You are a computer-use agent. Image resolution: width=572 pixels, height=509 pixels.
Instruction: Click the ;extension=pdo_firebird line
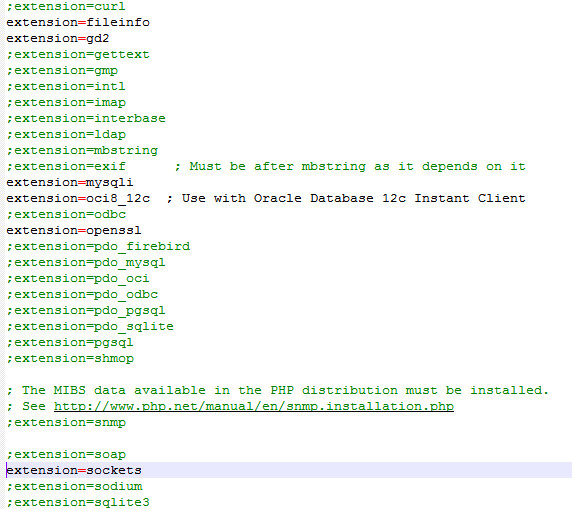click(x=98, y=247)
